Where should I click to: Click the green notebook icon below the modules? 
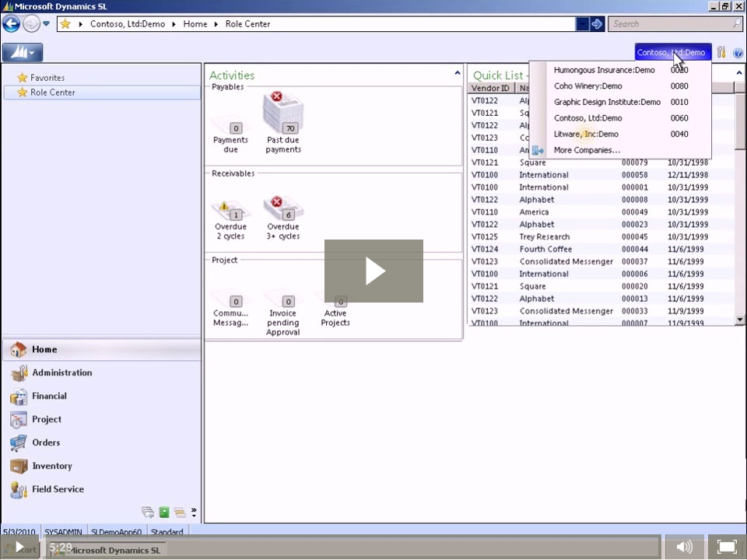pyautogui.click(x=164, y=512)
